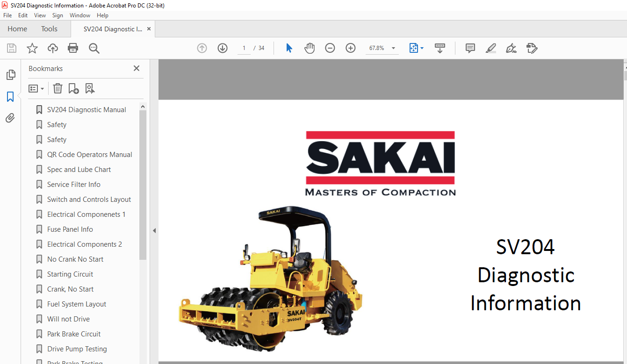Click the Save file icon
The height and width of the screenshot is (364, 627).
tap(12, 48)
